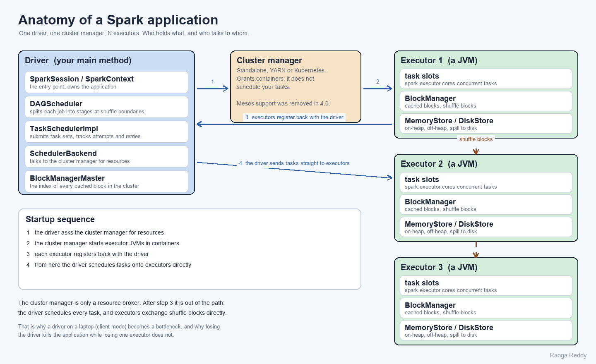The width and height of the screenshot is (596, 364).
Task: Click 'The cluster manager is only a resource broker' line
Action: click(121, 303)
